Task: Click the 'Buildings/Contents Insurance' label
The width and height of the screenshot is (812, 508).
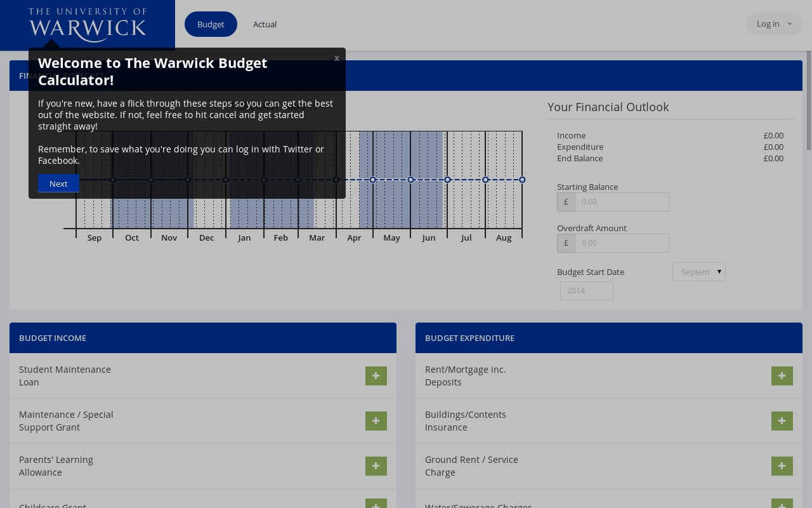Action: click(466, 421)
